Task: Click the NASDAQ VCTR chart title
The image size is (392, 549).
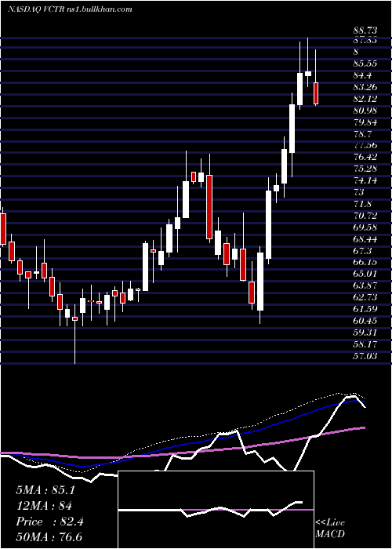Action: pos(70,9)
